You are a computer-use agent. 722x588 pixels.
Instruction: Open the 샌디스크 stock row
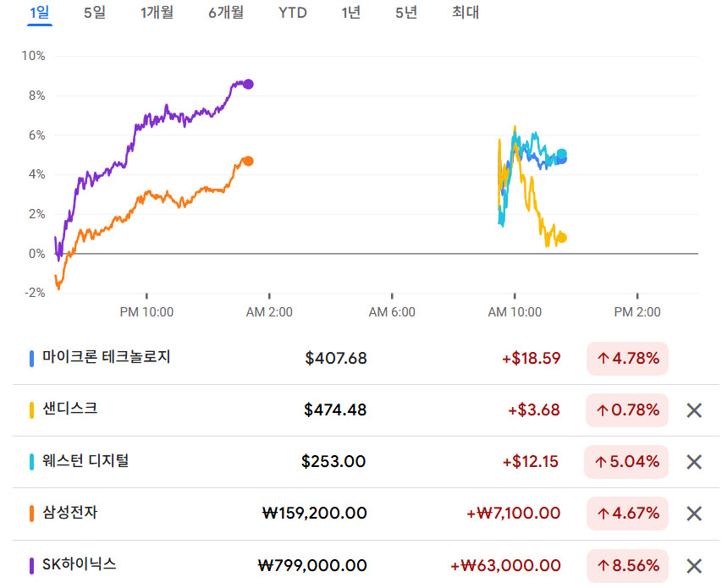click(70, 409)
